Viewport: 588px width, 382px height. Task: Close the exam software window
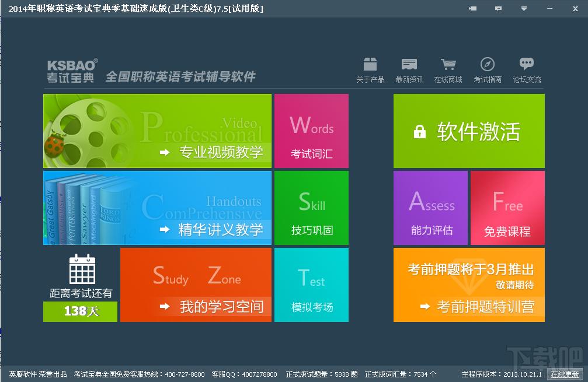(x=575, y=8)
